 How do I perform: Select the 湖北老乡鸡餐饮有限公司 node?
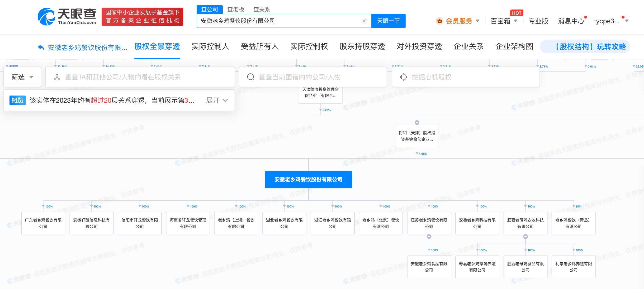[284, 223]
